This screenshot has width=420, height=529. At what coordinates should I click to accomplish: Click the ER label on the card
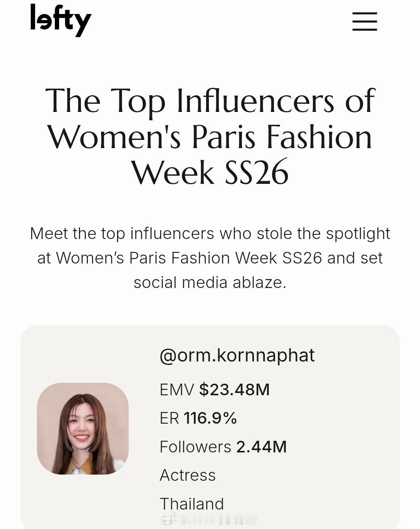[169, 418]
